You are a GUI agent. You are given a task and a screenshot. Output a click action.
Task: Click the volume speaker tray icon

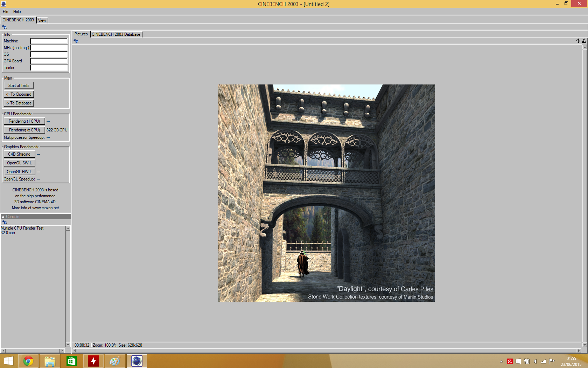(535, 361)
